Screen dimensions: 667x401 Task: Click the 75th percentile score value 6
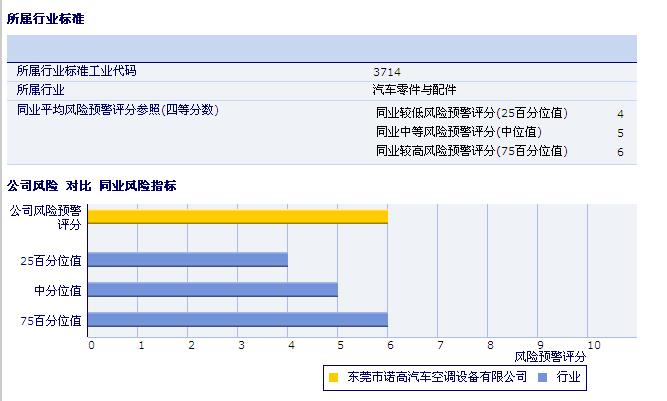click(620, 152)
